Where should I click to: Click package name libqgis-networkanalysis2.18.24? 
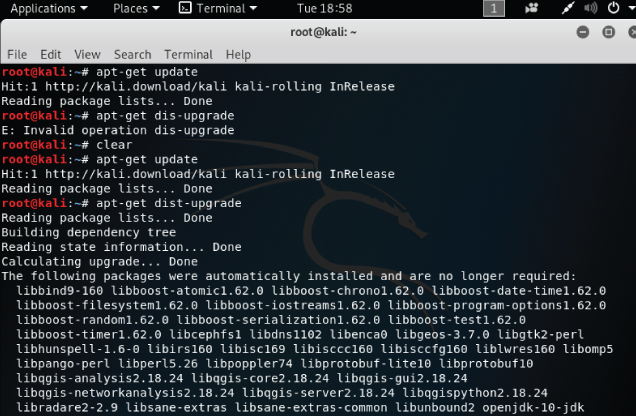coord(125,393)
